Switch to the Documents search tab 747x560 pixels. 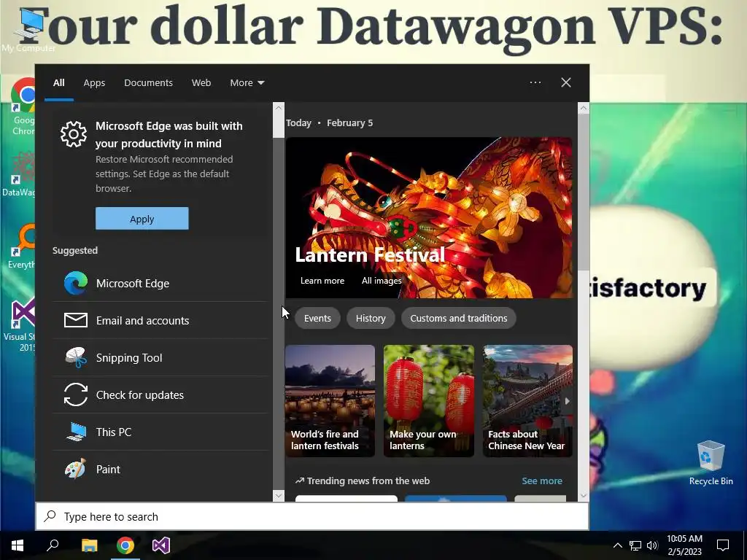pos(148,83)
